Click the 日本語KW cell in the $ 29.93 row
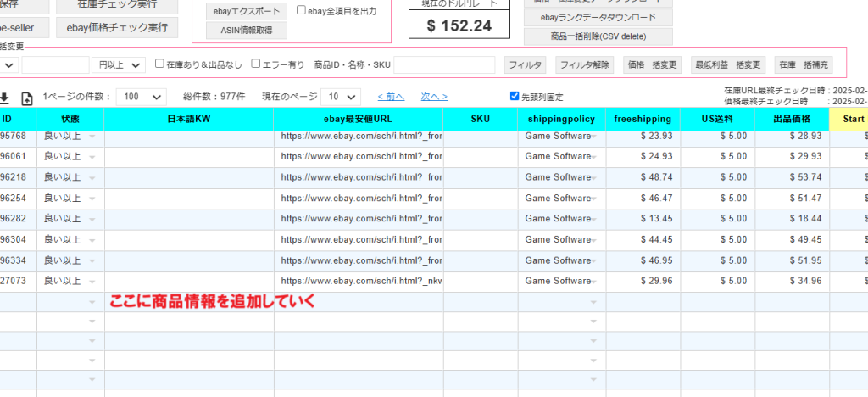The width and height of the screenshot is (868, 397). coord(189,157)
